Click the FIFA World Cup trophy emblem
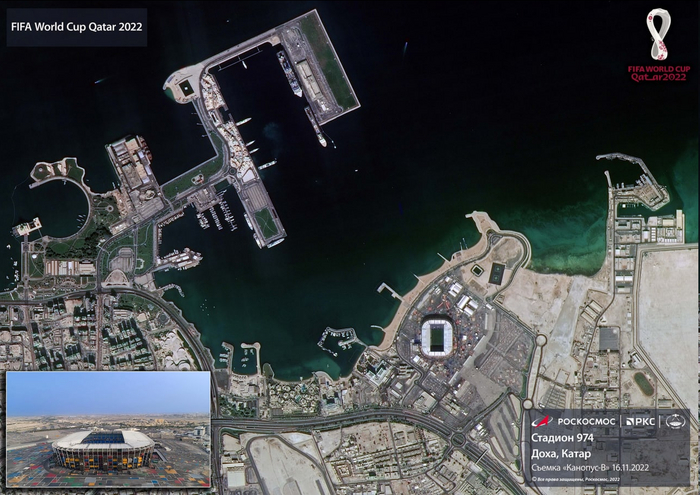 point(658,35)
